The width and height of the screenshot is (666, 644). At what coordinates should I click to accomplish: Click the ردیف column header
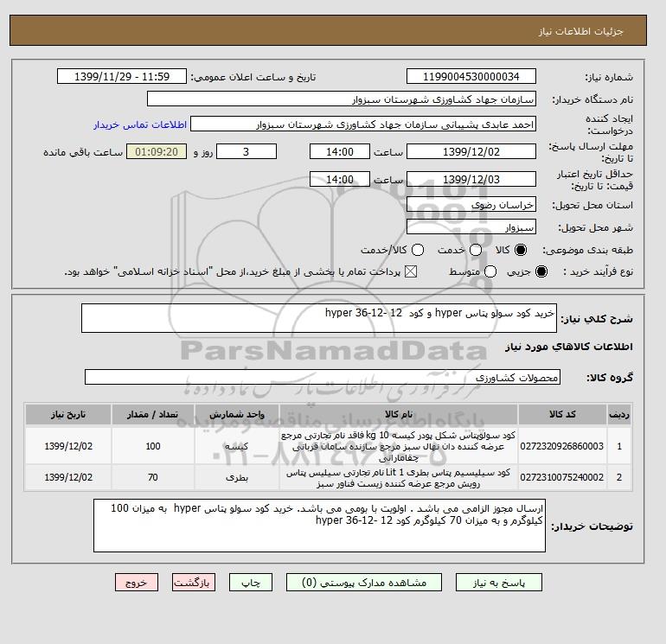pos(619,415)
